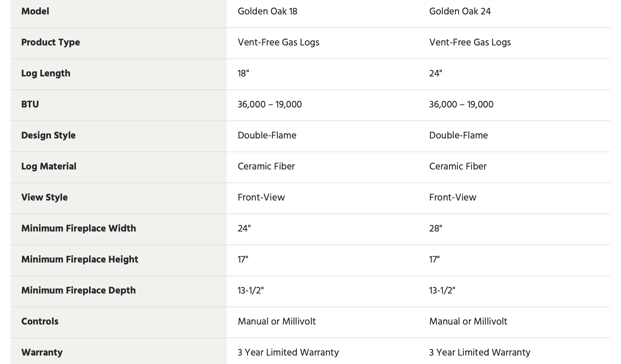Click the Golden Oak 24 model cell
This screenshot has width=621, height=364.
point(460,11)
